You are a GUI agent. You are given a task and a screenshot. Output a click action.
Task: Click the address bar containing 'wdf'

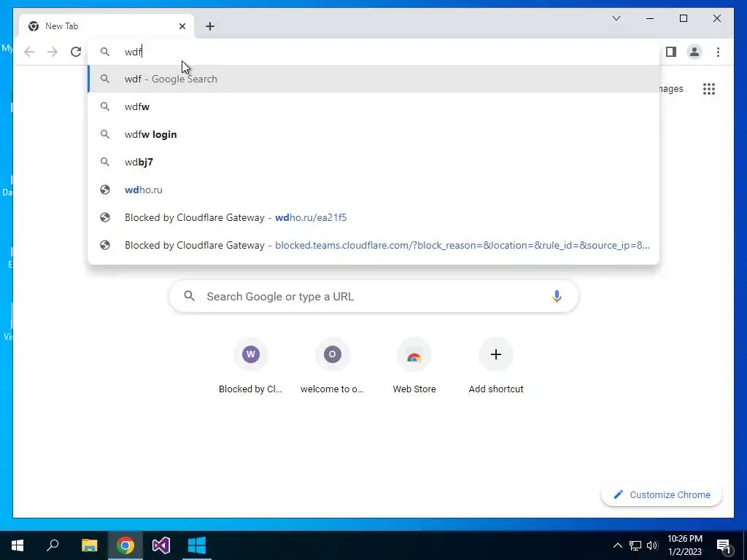[x=374, y=52]
